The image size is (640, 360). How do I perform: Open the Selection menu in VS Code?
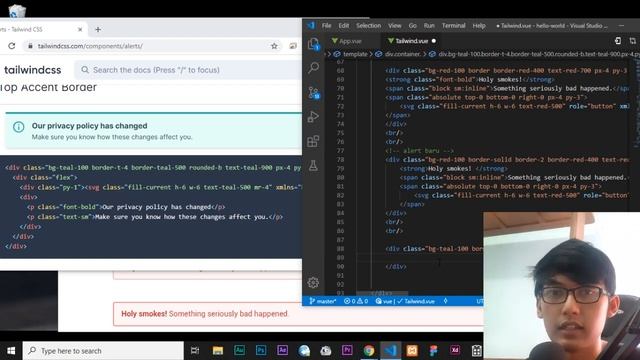pos(369,26)
